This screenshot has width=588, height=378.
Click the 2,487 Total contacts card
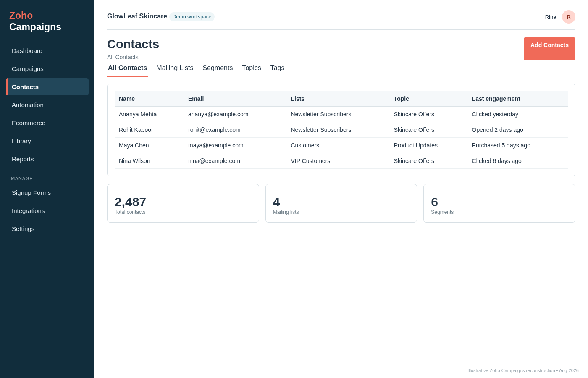(x=183, y=203)
